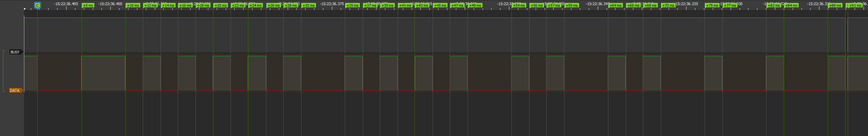This screenshot has width=868, height=136.
Task: Click the +75 ms timeline marker
Action: [712, 5]
